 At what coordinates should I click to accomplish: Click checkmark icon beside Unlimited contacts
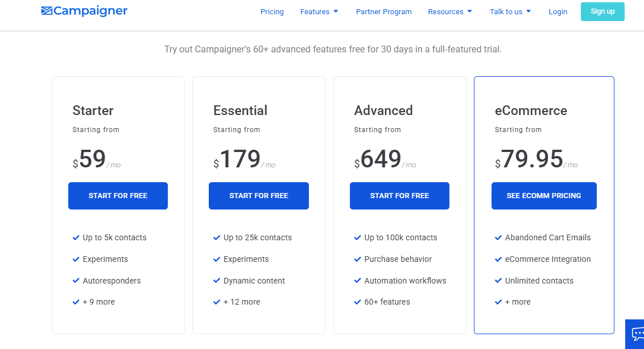[498, 281]
